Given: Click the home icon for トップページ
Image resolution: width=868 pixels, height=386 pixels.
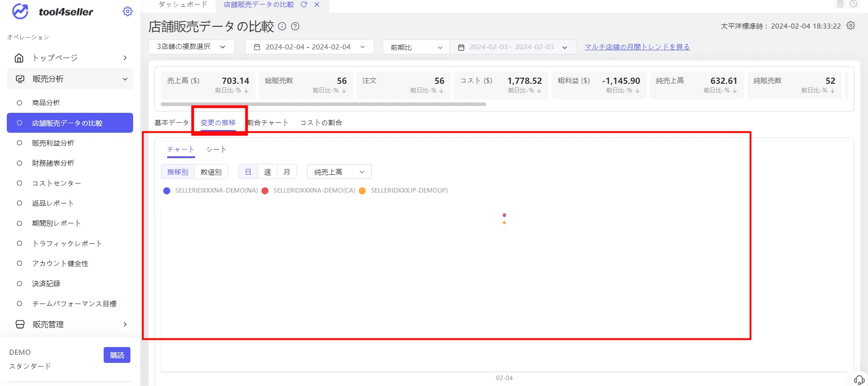Looking at the screenshot, I should [x=19, y=58].
